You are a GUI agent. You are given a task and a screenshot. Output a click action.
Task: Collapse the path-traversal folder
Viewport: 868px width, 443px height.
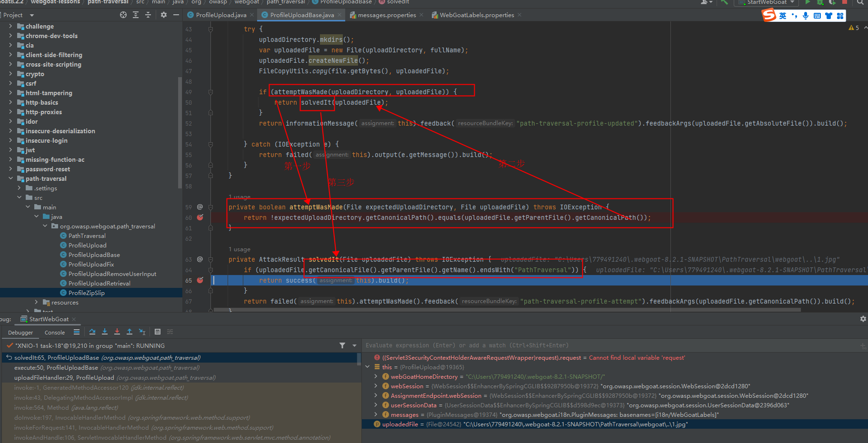[x=10, y=178]
